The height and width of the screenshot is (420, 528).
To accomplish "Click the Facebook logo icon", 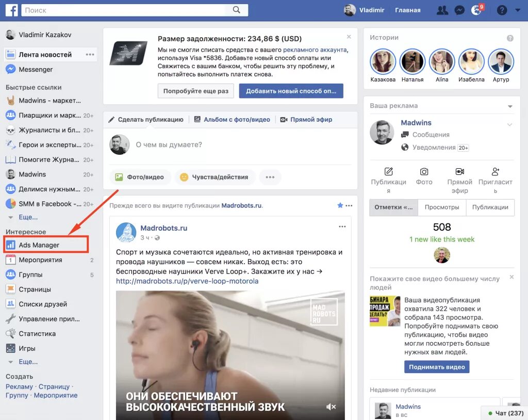I will 11,10.
